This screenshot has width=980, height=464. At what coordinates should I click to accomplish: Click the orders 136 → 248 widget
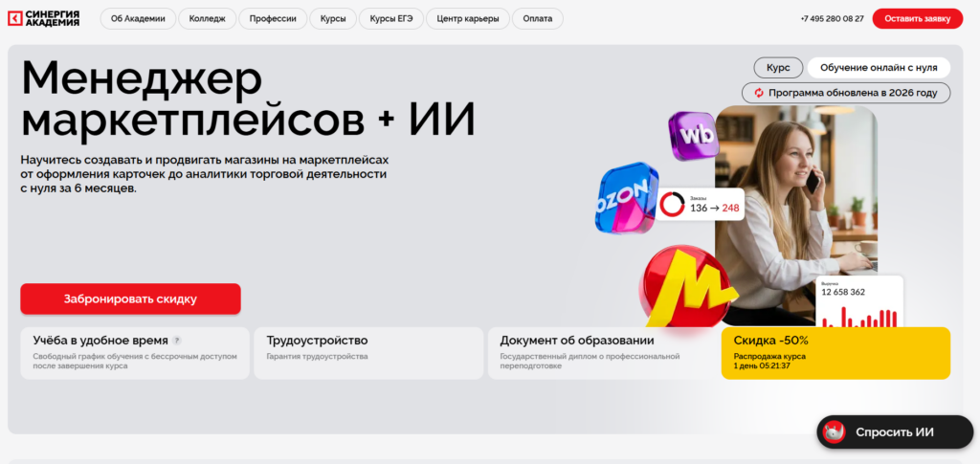[x=700, y=204]
